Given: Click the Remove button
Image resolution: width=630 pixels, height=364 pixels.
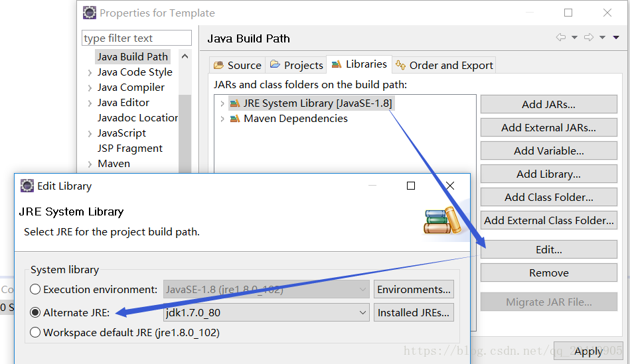Looking at the screenshot, I should (549, 273).
